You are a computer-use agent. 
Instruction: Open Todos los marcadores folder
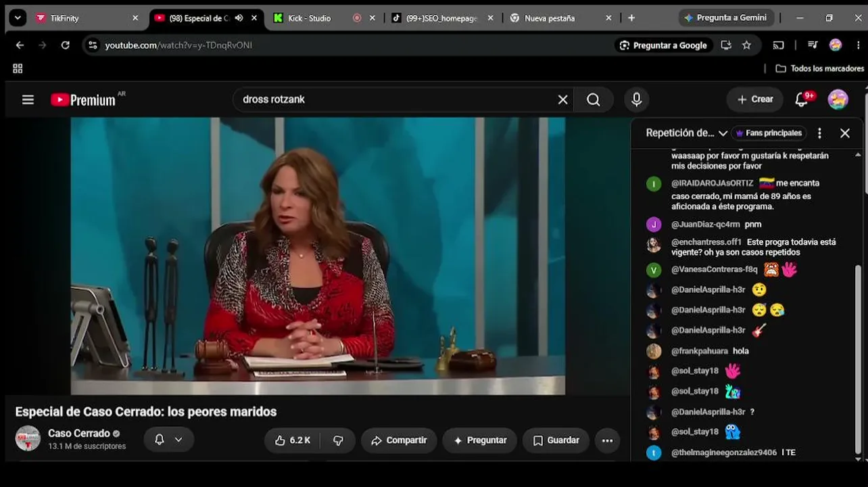[819, 68]
